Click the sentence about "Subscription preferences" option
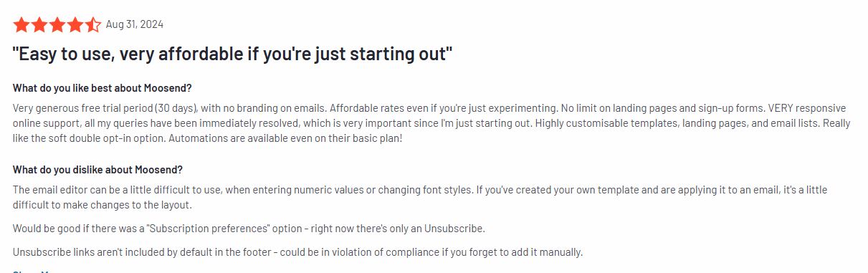 click(x=249, y=229)
